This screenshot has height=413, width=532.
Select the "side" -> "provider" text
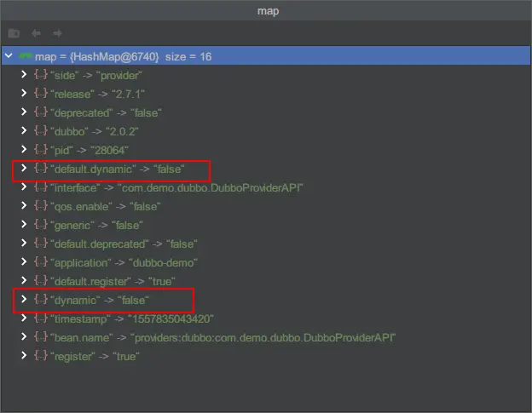coord(96,75)
